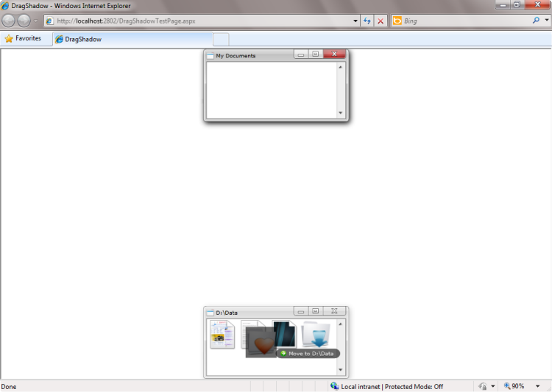Viewport: 552px width, 392px height.
Task: Close the D:\Data window
Action: (334, 311)
